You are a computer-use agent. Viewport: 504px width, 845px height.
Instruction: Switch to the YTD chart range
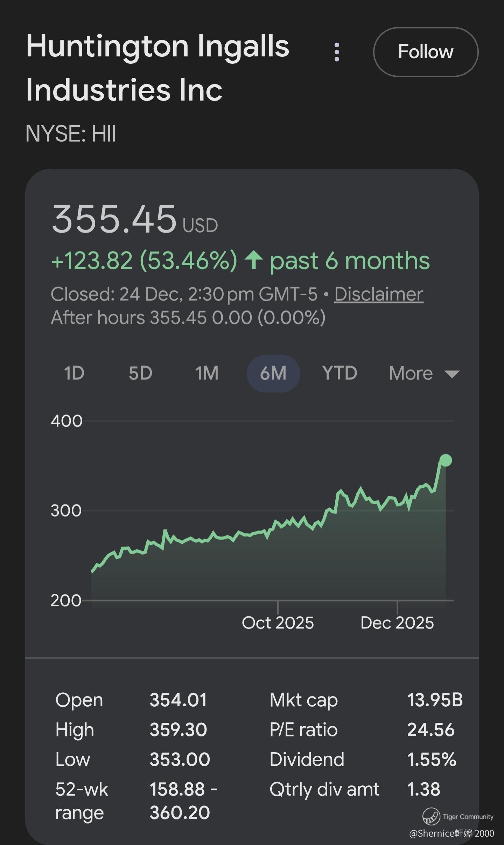pyautogui.click(x=339, y=373)
